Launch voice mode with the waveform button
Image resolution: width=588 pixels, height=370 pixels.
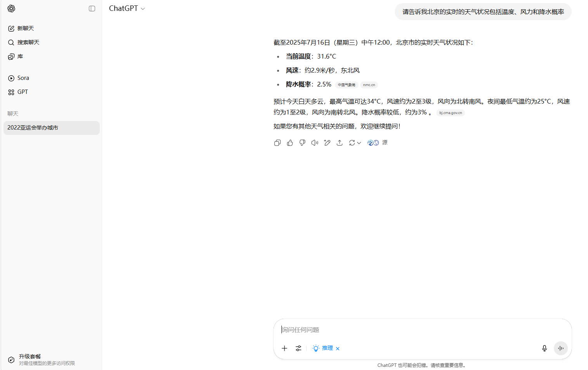561,348
